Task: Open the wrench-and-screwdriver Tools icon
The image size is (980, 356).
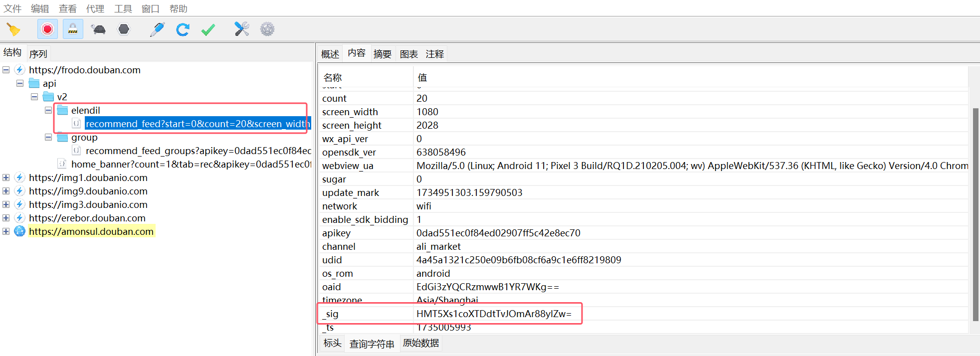Action: 242,29
